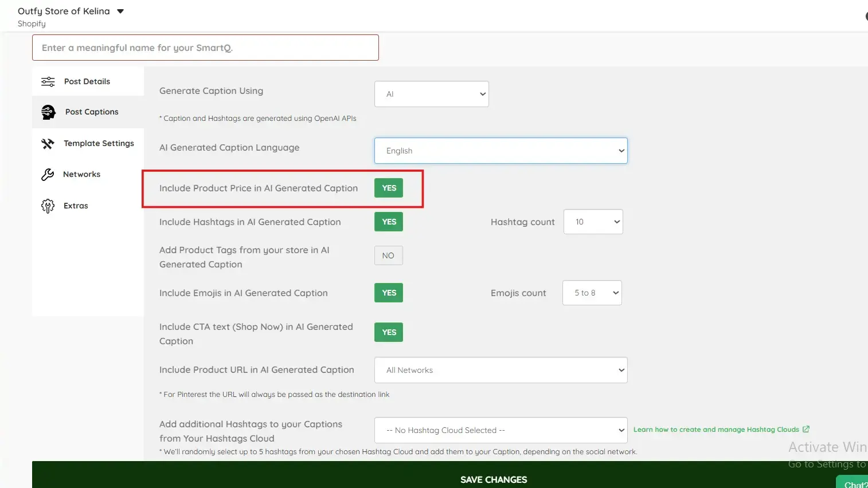This screenshot has height=488, width=868.
Task: Click the external link icon beside Hashtag Clouds
Action: click(x=806, y=429)
